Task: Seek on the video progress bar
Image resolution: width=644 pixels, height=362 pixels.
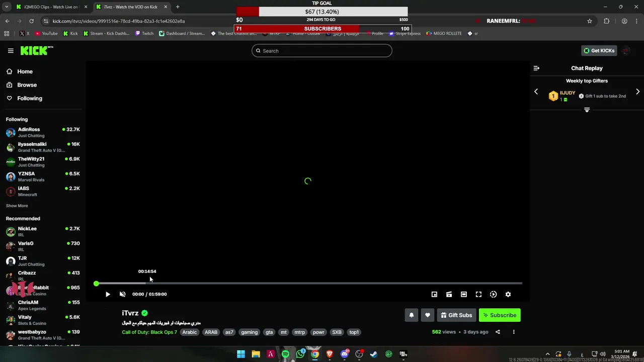Action: [x=308, y=284]
